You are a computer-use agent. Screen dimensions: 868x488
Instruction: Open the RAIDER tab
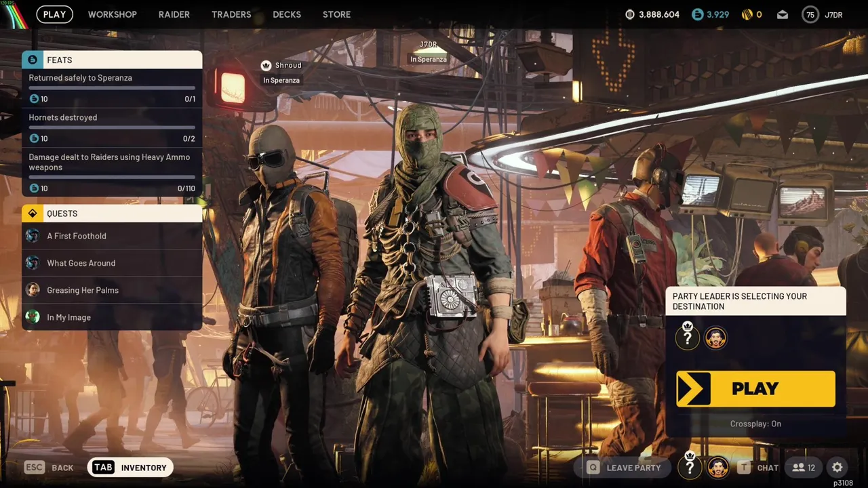point(174,14)
